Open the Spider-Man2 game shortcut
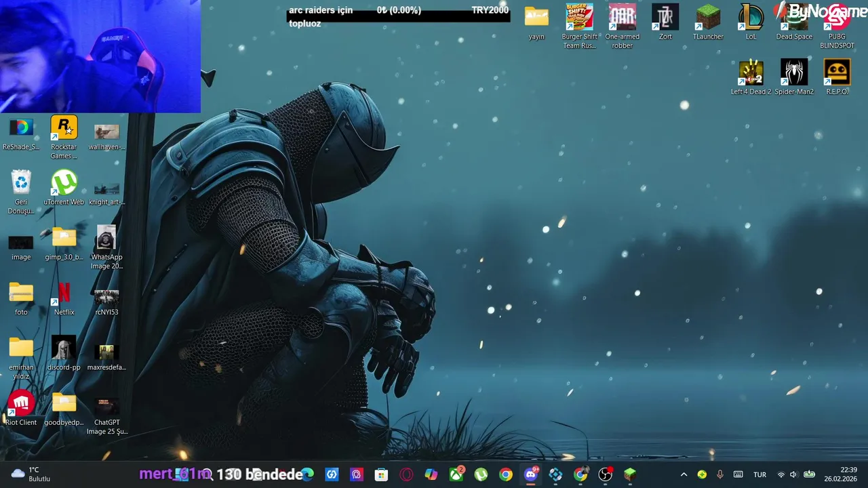The height and width of the screenshot is (488, 868). [794, 78]
